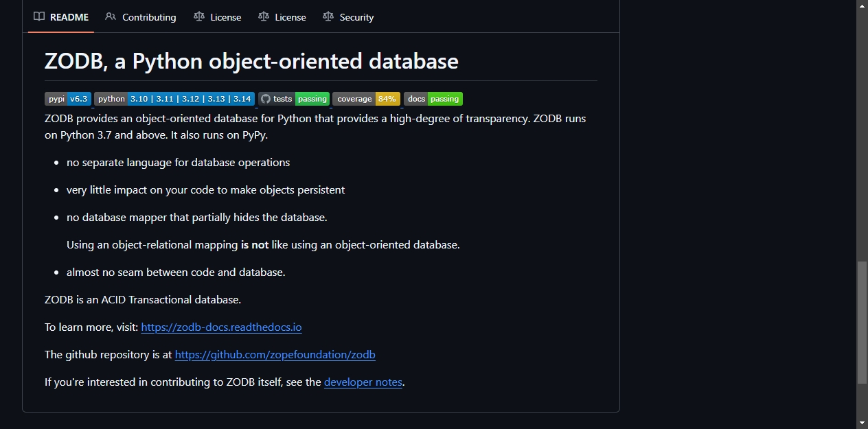Open the first License tab
The width and height of the screenshot is (868, 429).
(218, 17)
